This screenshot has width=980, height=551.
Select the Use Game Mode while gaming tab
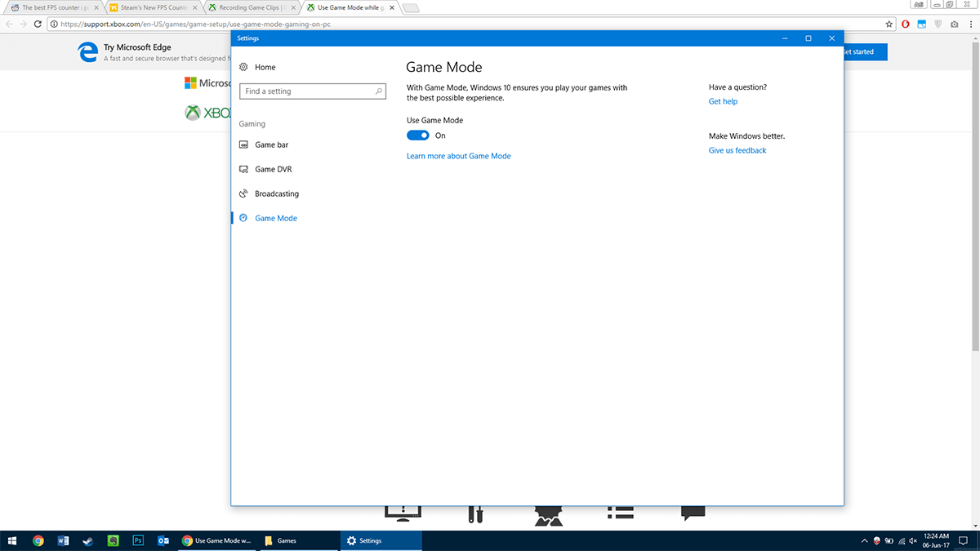pos(351,7)
